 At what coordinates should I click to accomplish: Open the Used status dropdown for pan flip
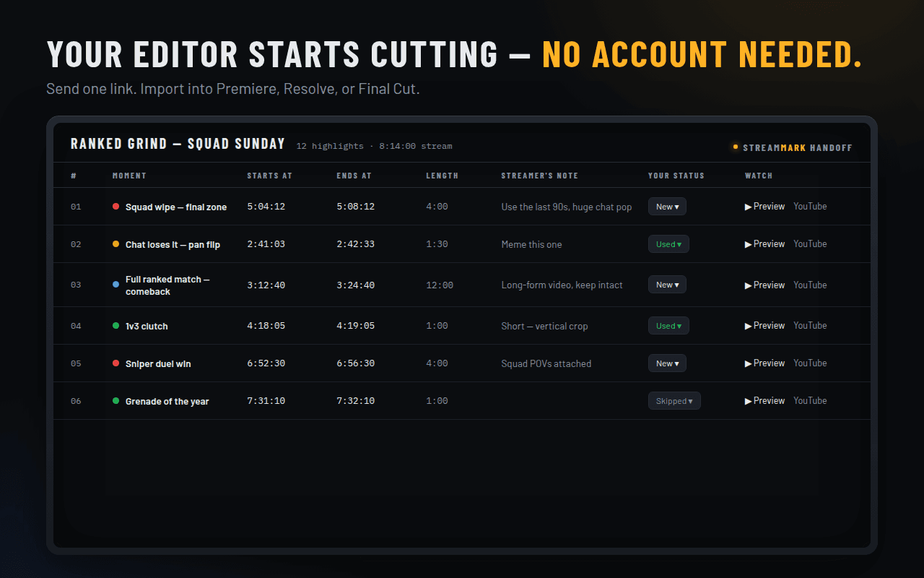pos(668,244)
